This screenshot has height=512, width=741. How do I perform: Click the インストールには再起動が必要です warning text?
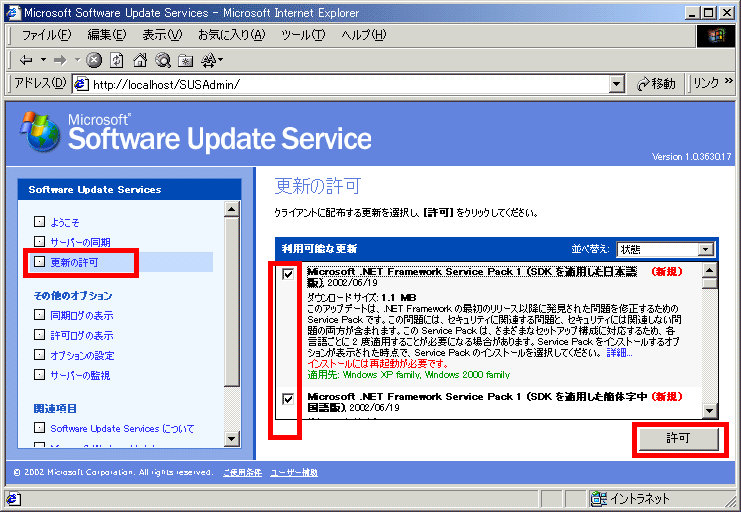(x=378, y=364)
